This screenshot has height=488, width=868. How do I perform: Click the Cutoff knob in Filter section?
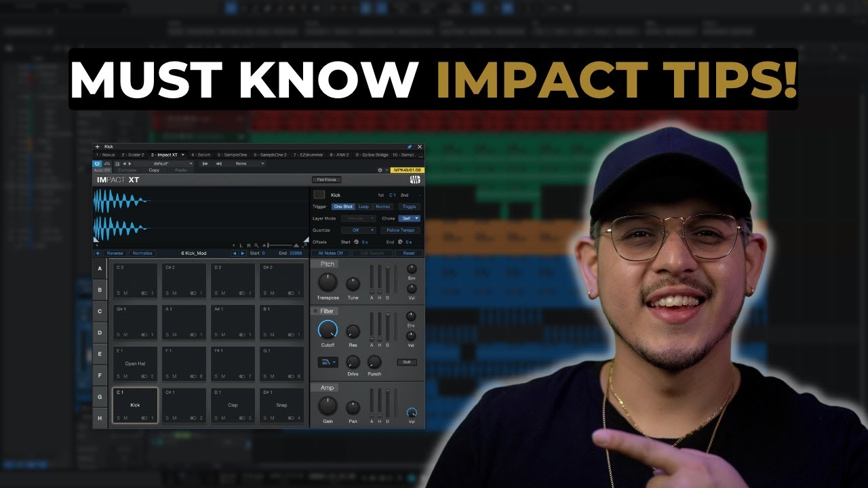(328, 330)
